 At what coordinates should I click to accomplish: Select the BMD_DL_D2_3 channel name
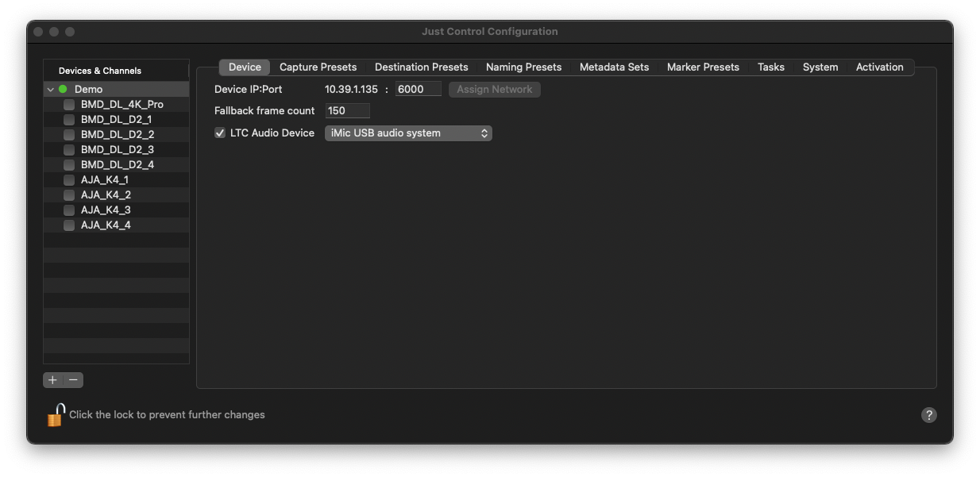point(118,150)
